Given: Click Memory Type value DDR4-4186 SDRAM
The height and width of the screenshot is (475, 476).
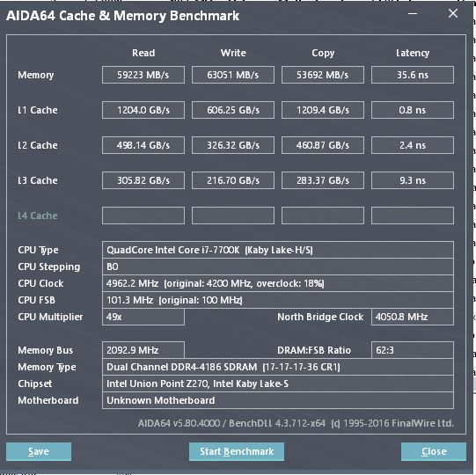Looking at the screenshot, I should coord(278,367).
